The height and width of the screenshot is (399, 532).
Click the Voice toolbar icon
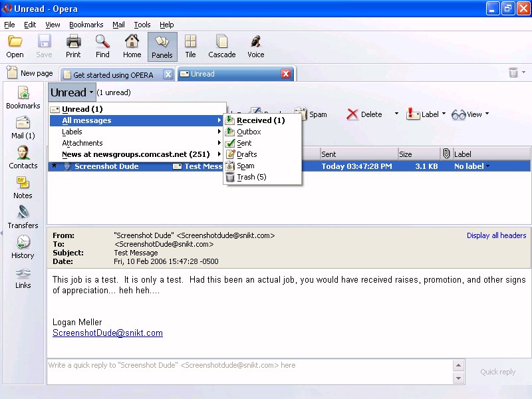[255, 47]
